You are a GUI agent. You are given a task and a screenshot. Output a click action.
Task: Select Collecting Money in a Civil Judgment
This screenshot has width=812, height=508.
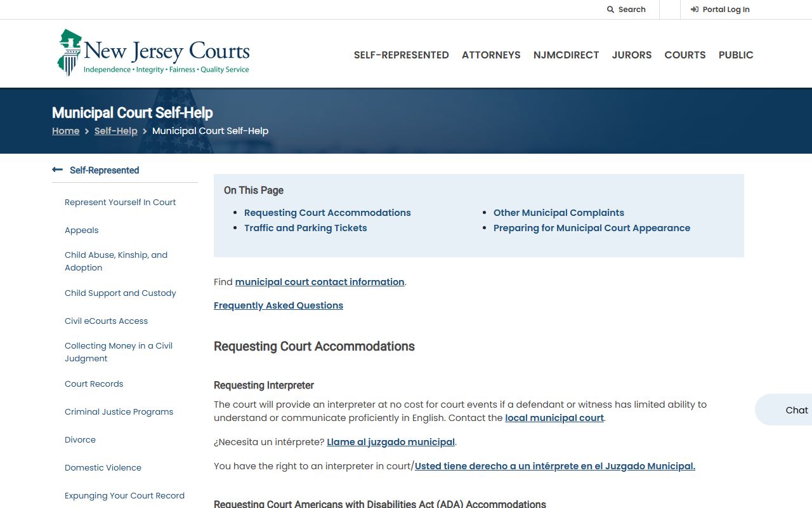[x=119, y=352]
